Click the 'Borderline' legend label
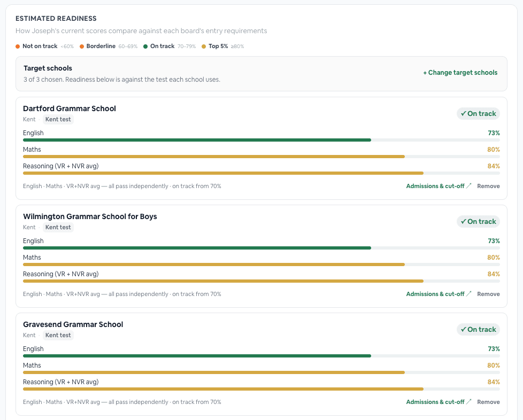 [101, 46]
